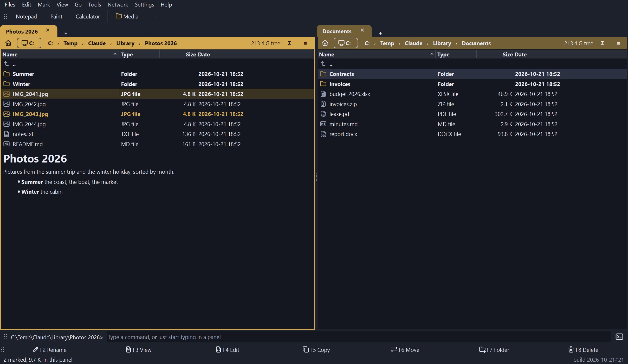Click the F3 View button
The width and height of the screenshot is (628, 364).
click(x=139, y=350)
